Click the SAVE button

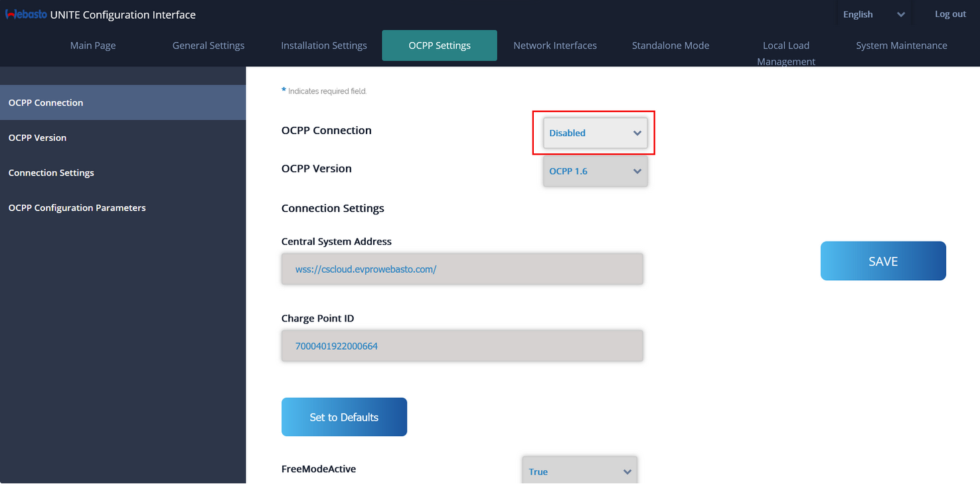(883, 261)
